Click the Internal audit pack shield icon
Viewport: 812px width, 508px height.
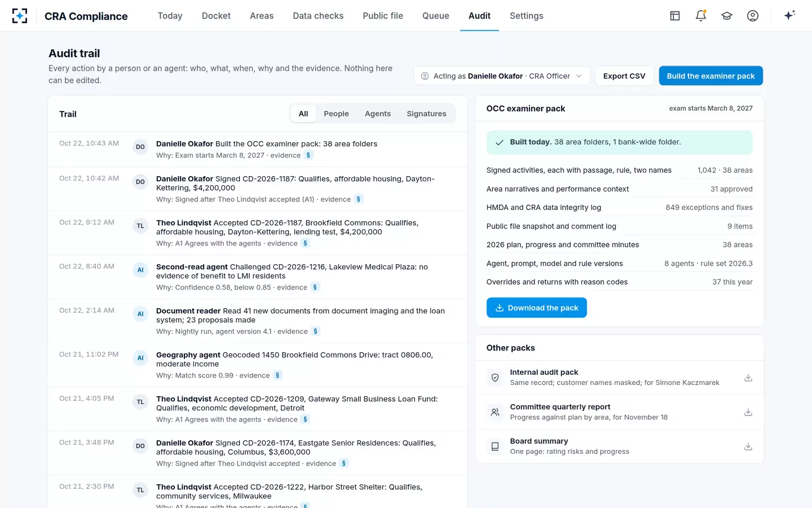(x=495, y=378)
